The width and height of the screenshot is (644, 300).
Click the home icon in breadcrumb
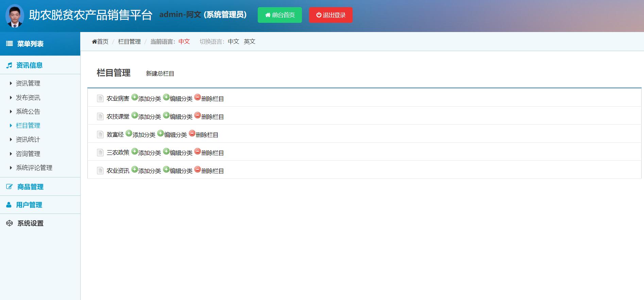(x=94, y=42)
